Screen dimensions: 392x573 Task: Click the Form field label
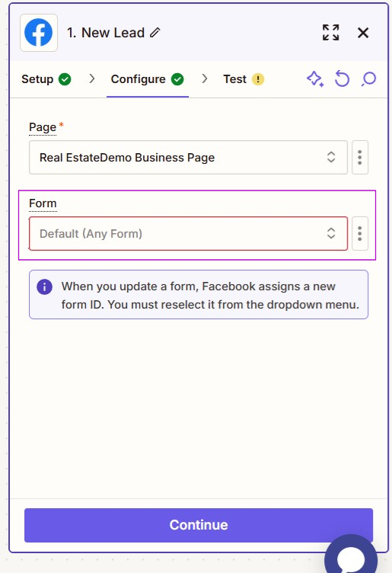pos(43,203)
